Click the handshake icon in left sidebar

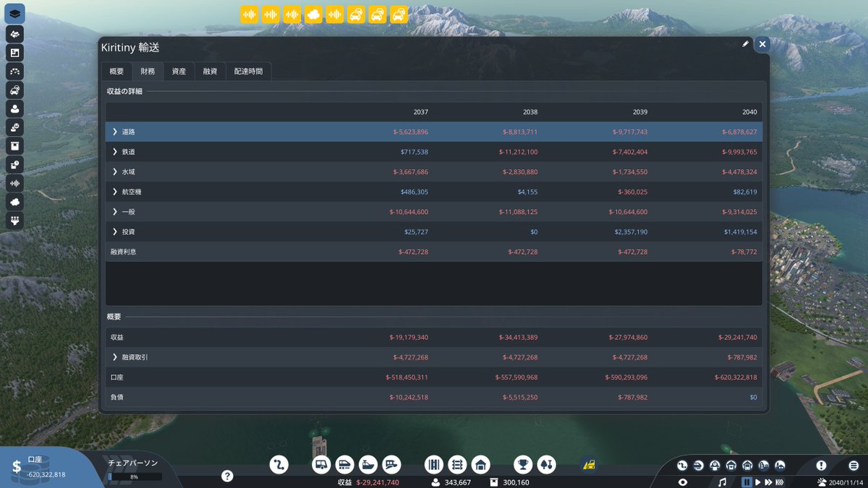[x=14, y=34]
